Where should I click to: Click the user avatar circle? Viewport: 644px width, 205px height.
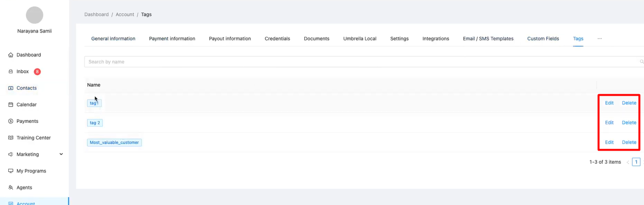click(x=35, y=15)
